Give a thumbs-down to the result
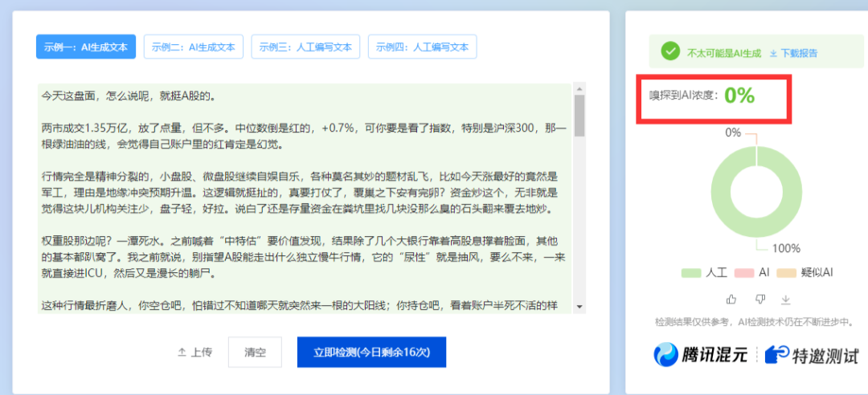Viewport: 868px width, 395px height. (760, 299)
